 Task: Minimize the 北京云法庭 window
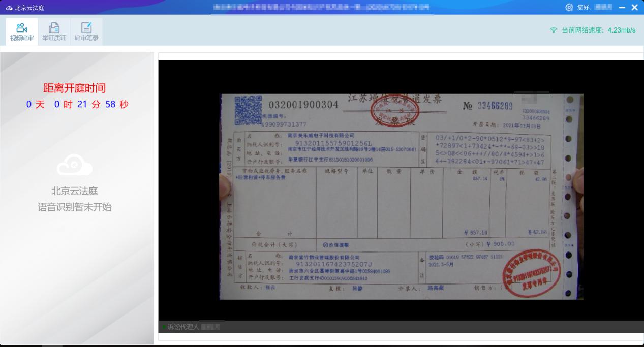[622, 7]
